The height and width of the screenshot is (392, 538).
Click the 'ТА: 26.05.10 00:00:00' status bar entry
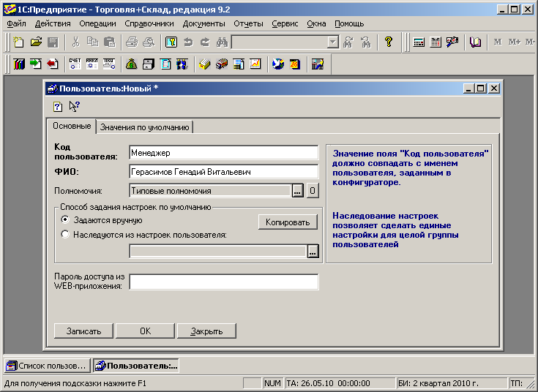click(x=340, y=383)
